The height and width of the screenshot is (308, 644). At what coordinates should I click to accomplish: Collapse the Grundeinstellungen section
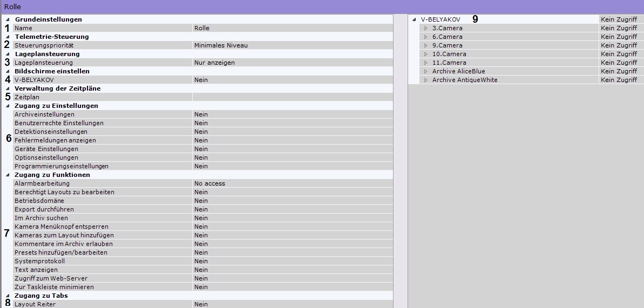[8, 19]
